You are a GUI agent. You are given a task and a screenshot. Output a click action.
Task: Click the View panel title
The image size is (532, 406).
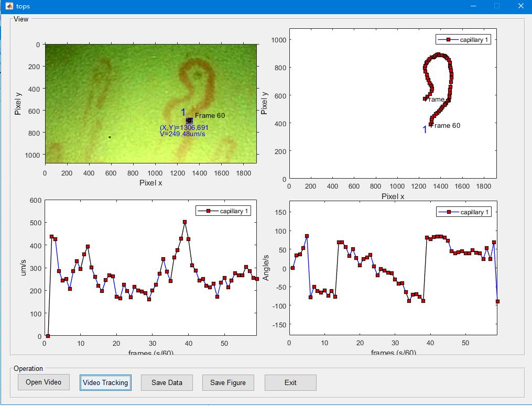20,19
